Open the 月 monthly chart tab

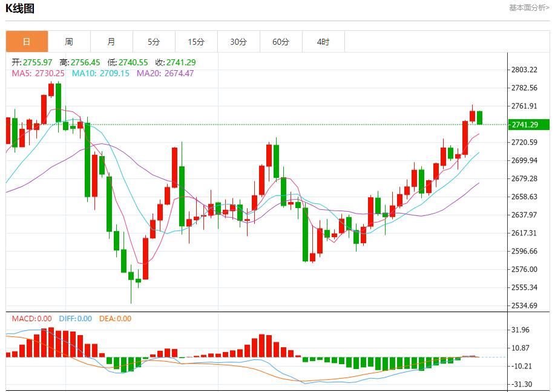pyautogui.click(x=111, y=42)
